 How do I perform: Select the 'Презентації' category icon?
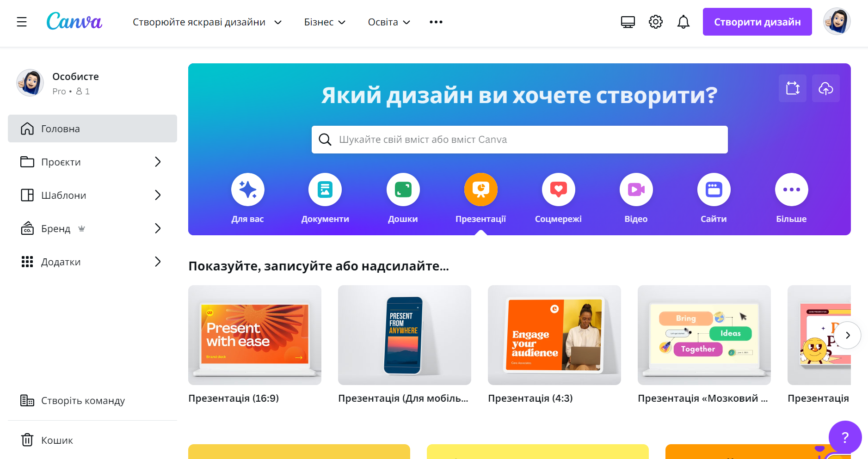click(x=481, y=190)
